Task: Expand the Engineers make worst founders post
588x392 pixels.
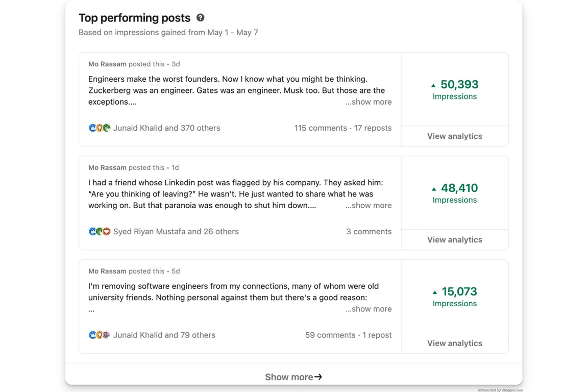Action: tap(369, 102)
